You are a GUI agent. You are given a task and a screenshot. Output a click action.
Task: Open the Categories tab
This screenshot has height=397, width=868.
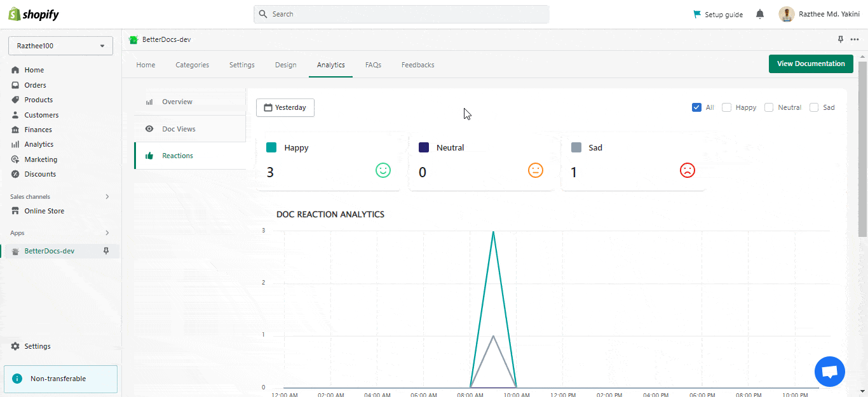tap(193, 65)
